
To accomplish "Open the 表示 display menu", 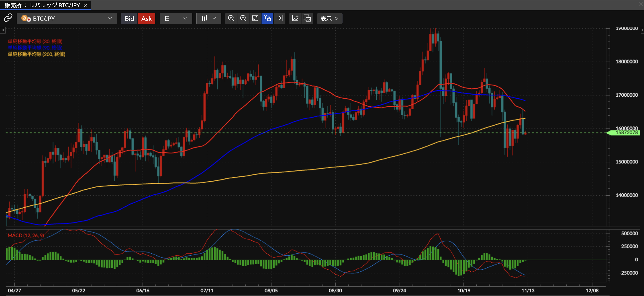I will click(329, 19).
